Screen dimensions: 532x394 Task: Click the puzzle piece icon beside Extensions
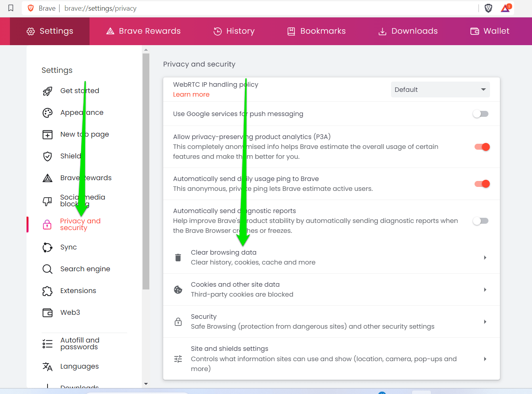point(48,291)
